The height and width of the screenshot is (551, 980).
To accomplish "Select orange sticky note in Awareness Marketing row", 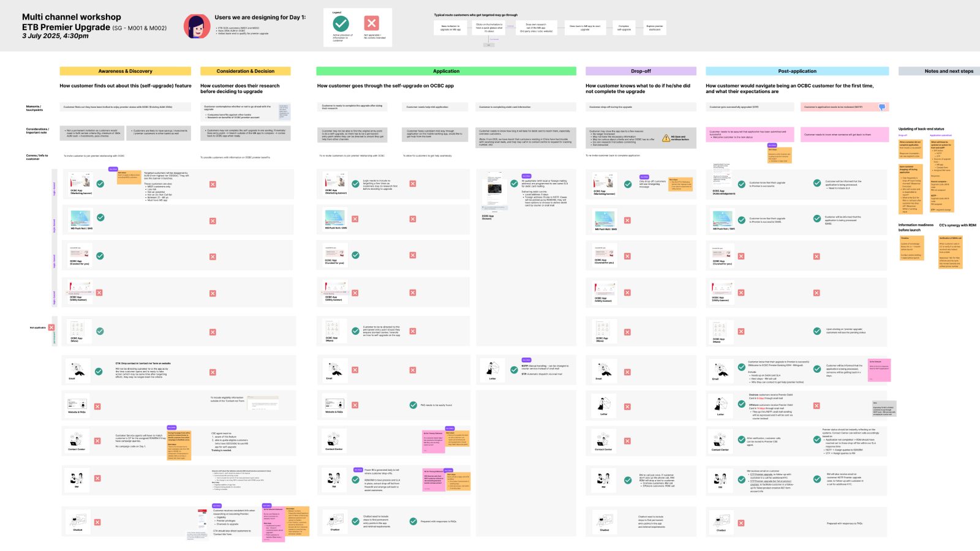I will pos(129,177).
